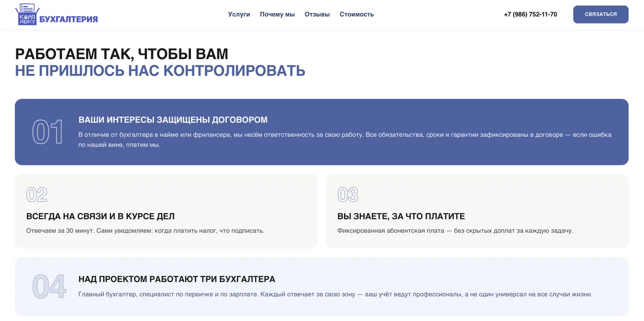Open the Отзывы navigation link
This screenshot has width=644, height=321.
click(x=317, y=14)
